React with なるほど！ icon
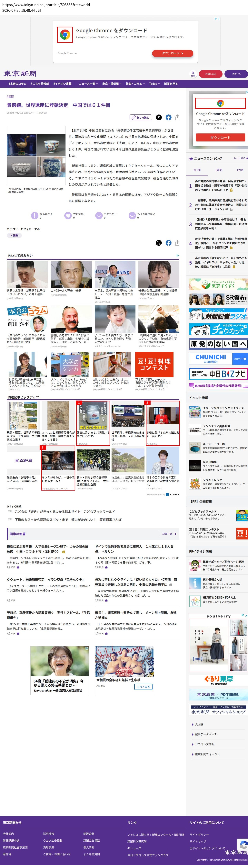 pos(35,216)
